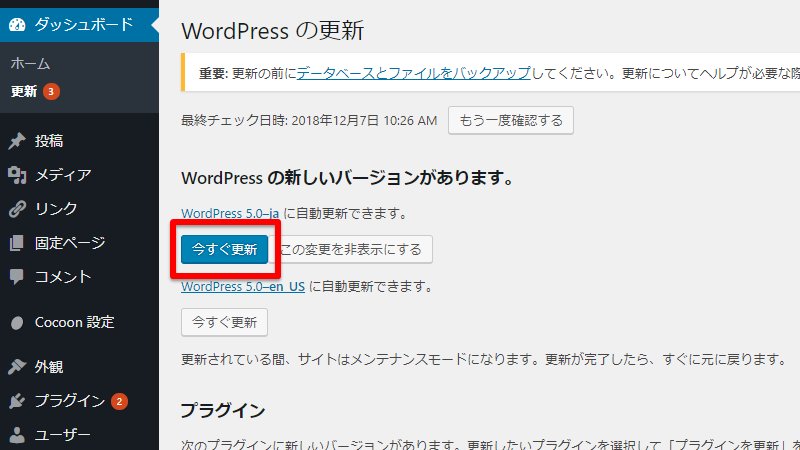Image resolution: width=800 pixels, height=450 pixels.
Task: Click the updates count badge 3
Action: 51,92
